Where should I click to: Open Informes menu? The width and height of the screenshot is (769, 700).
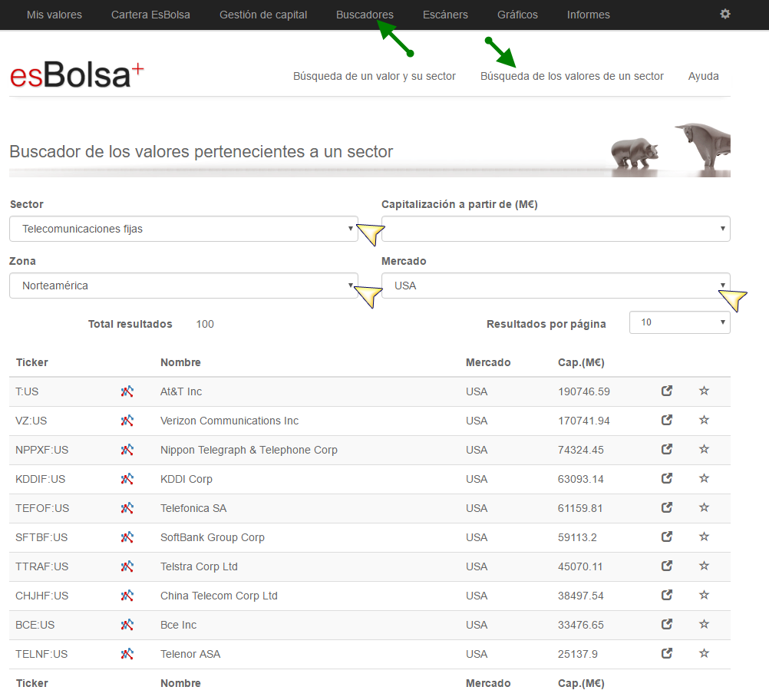[x=589, y=15]
